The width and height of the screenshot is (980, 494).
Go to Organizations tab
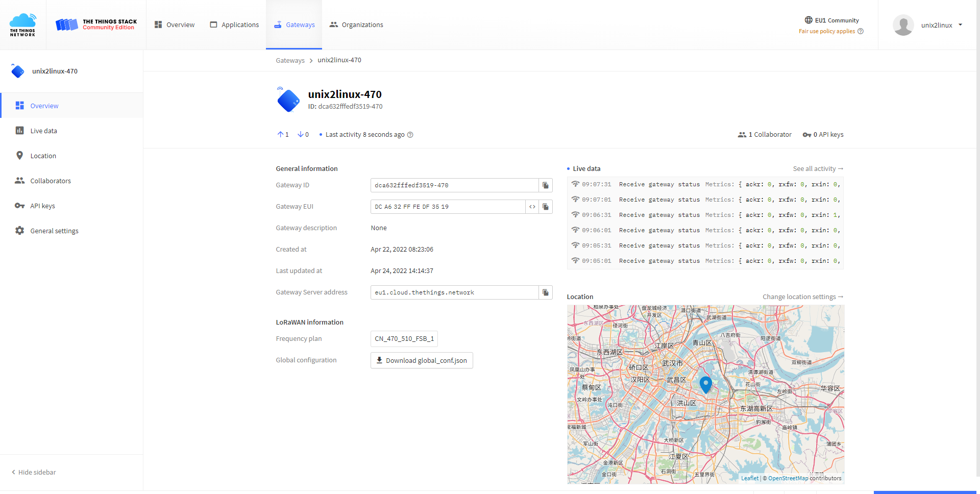coord(356,24)
